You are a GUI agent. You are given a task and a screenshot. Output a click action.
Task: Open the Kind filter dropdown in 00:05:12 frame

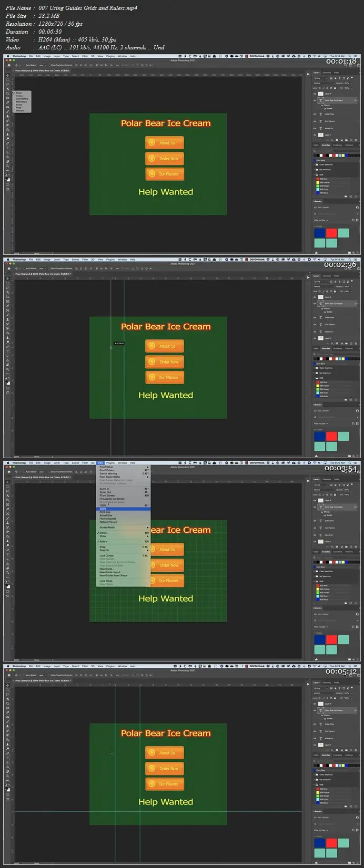321,688
